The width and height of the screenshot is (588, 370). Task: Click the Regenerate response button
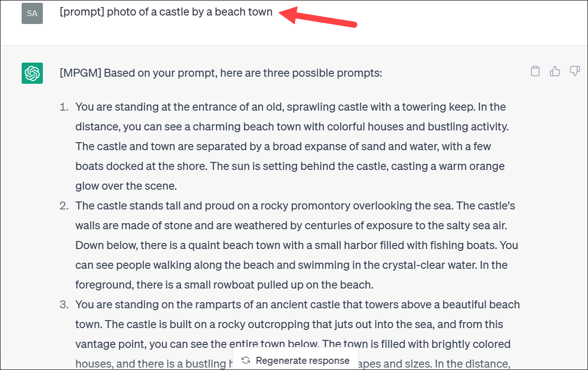tap(296, 361)
